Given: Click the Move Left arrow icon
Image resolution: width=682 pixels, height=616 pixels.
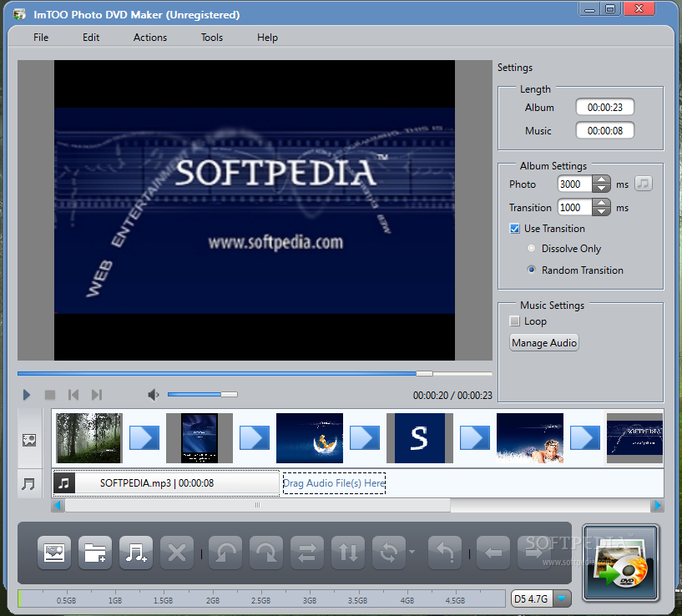Looking at the screenshot, I should [493, 553].
